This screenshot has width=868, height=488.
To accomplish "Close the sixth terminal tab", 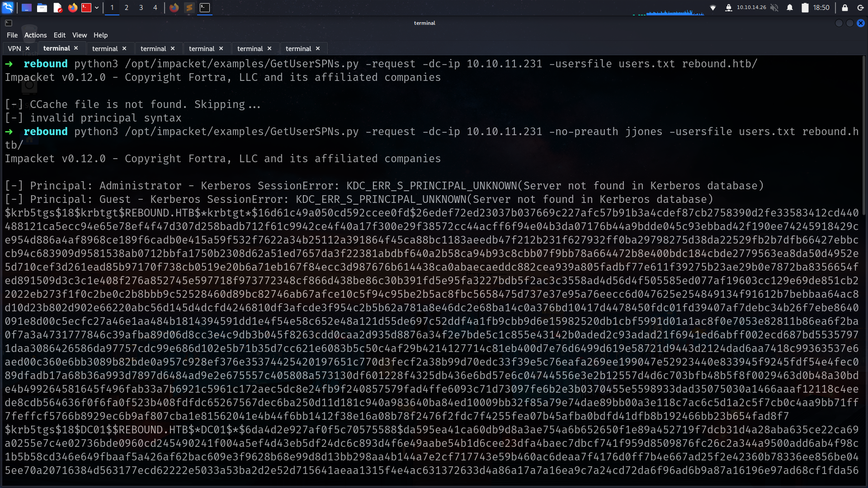I will coord(269,48).
